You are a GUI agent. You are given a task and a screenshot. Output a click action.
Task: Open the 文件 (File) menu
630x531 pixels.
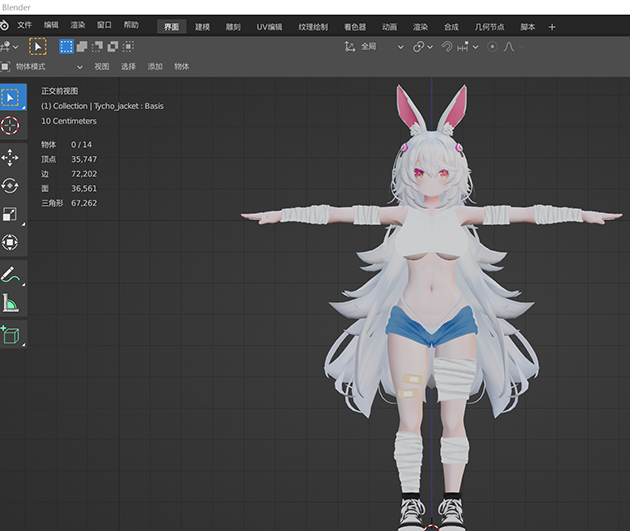pos(25,25)
